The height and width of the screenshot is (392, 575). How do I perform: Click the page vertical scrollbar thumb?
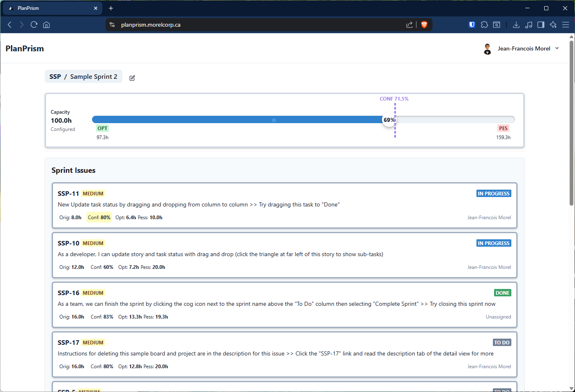(x=571, y=122)
